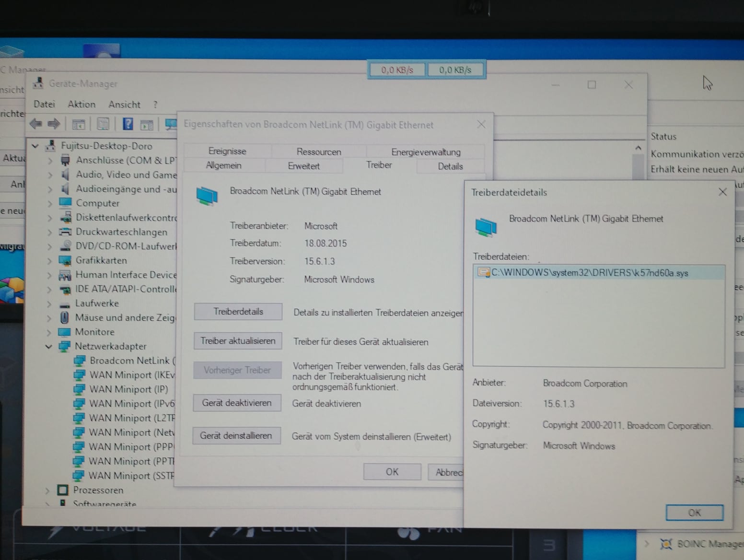The height and width of the screenshot is (560, 744).
Task: Click the Mäuse und andere Zeigegeräte icon
Action: click(x=65, y=317)
